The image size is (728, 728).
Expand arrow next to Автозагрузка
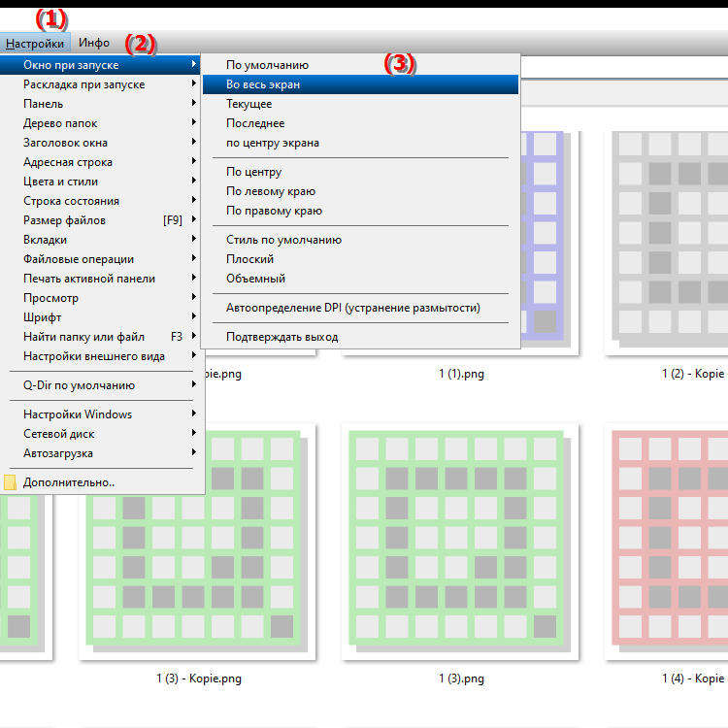click(193, 452)
